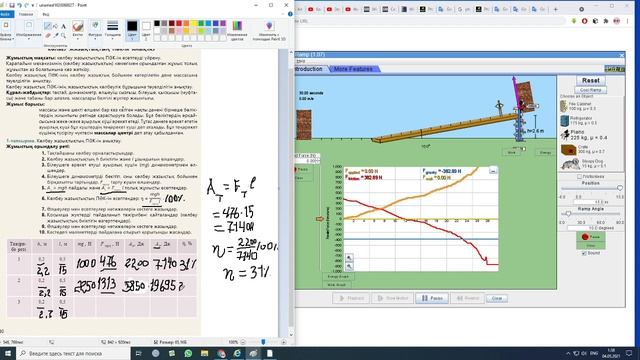Select Color 2 white swatch in Paint
The image size is (640, 360).
[x=146, y=29]
